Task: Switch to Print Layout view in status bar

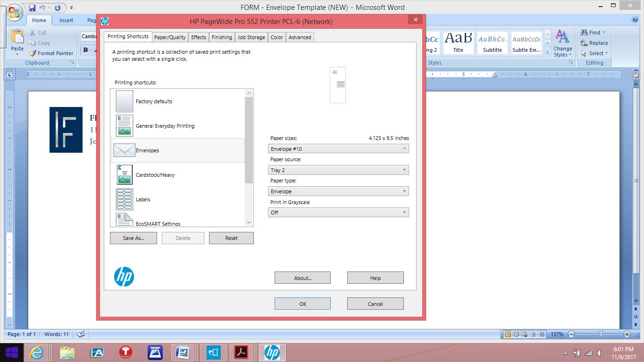Action: click(x=508, y=334)
